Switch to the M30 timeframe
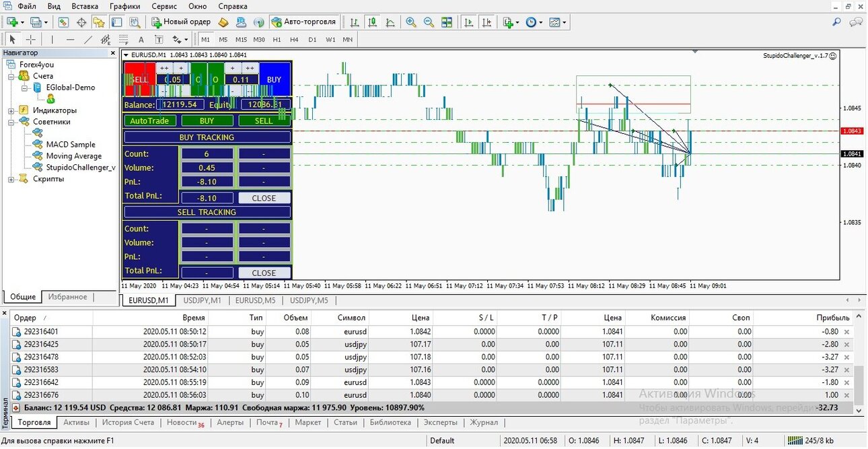 [x=259, y=40]
